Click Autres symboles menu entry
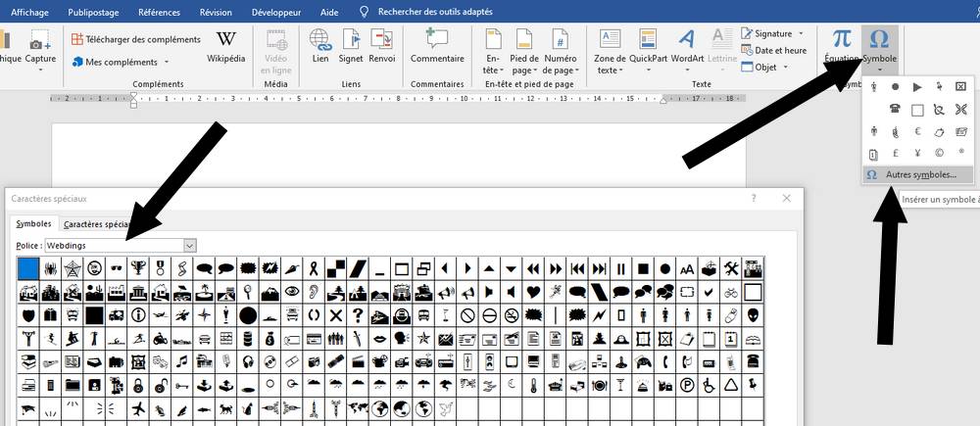 920,174
